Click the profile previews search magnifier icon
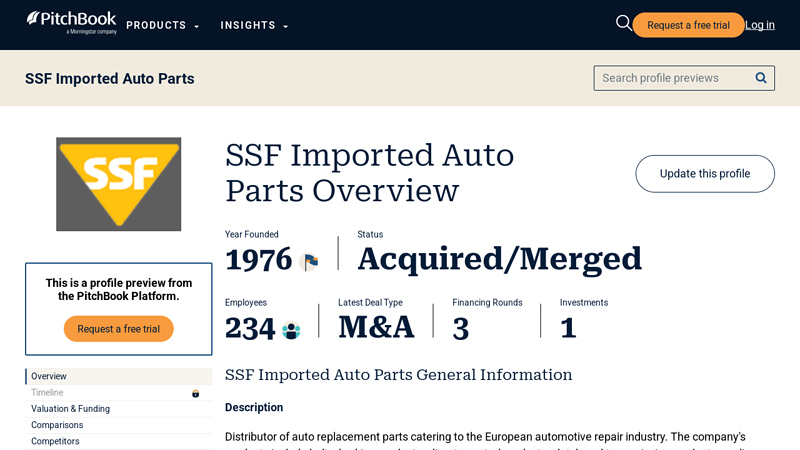 click(x=761, y=78)
